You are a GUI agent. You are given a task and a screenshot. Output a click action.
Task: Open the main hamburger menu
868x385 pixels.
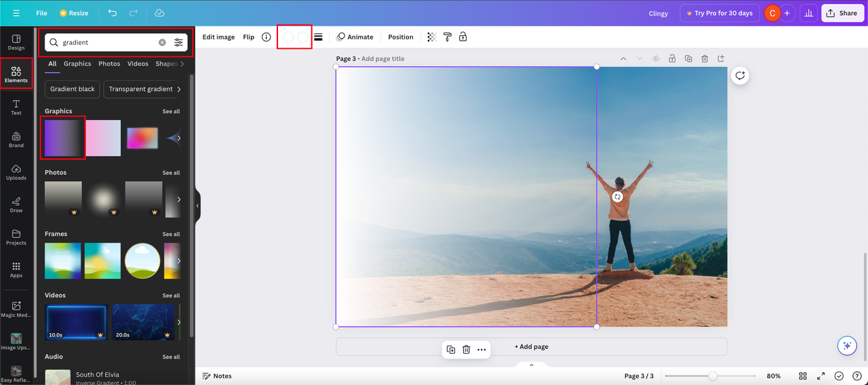(16, 13)
